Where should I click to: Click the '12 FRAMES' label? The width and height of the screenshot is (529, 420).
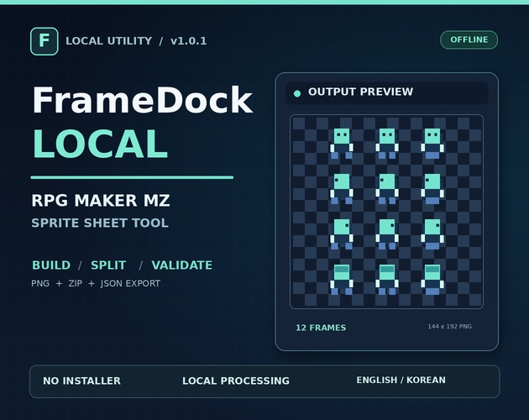(x=321, y=328)
